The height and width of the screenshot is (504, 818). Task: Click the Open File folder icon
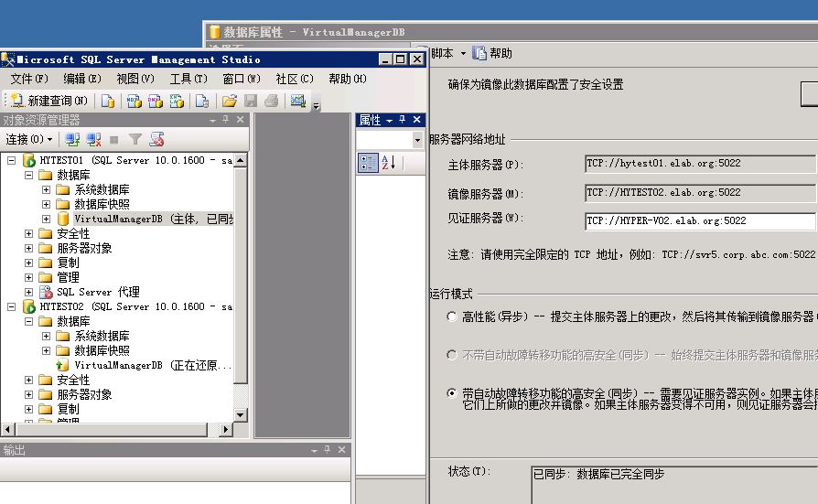coord(230,101)
